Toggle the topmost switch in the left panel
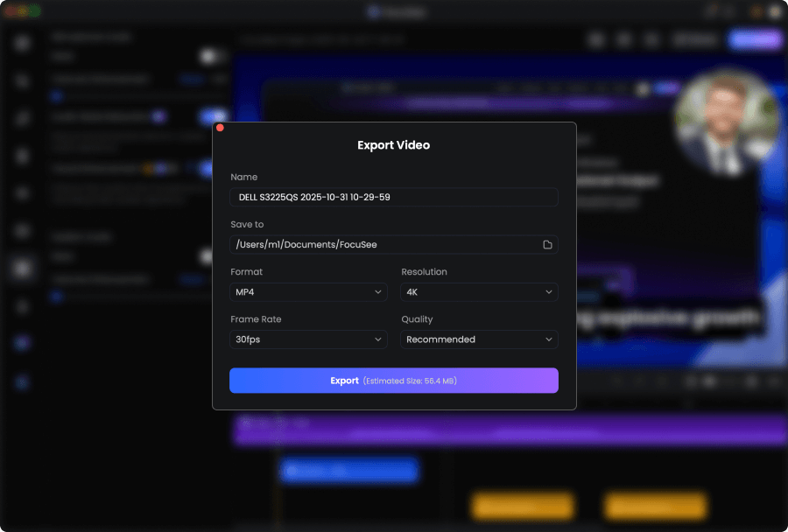Screen dimensions: 788x532 point(210,57)
